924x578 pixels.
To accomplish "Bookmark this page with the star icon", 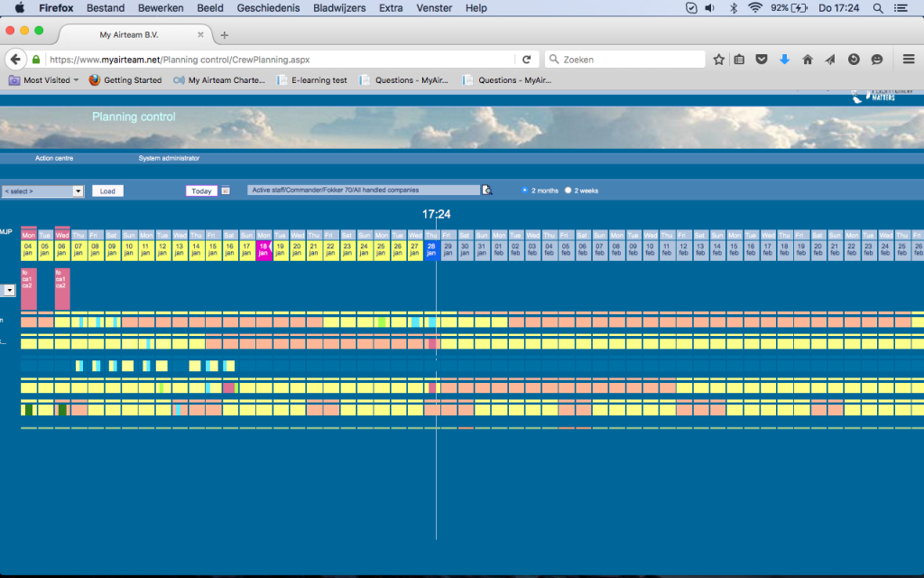I will click(x=718, y=60).
